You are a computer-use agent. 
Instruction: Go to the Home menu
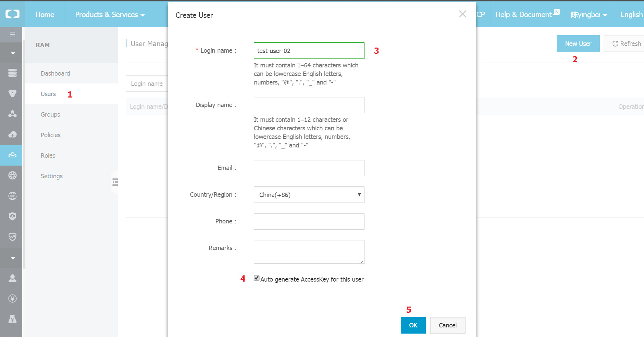(x=45, y=14)
